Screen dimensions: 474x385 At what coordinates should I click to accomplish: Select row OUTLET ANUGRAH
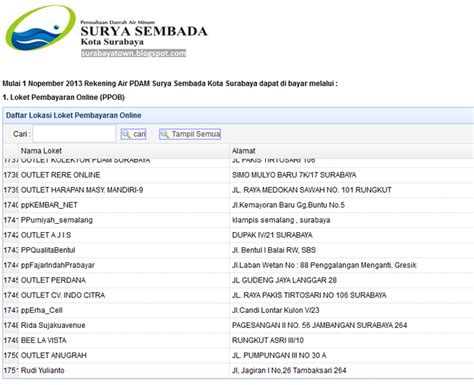(x=238, y=355)
